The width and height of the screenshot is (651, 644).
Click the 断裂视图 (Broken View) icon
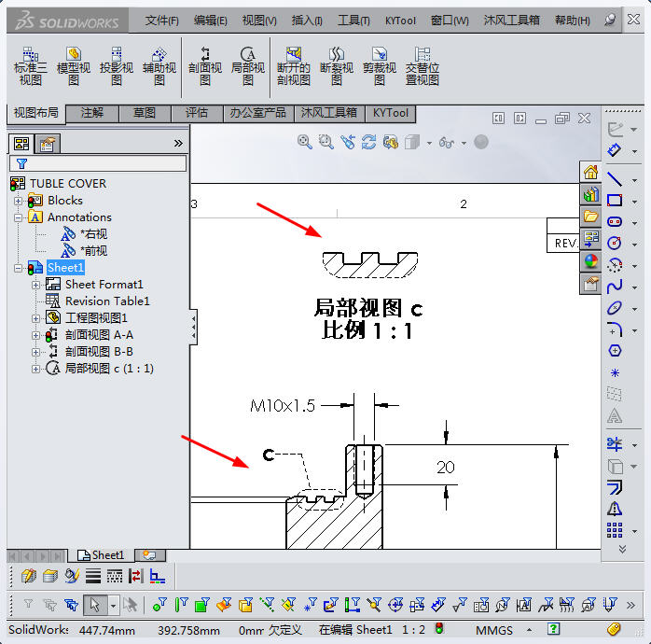coord(337,65)
